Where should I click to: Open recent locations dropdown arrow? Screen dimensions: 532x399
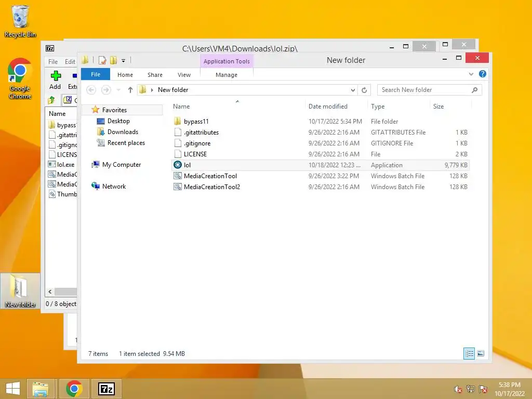tap(118, 90)
